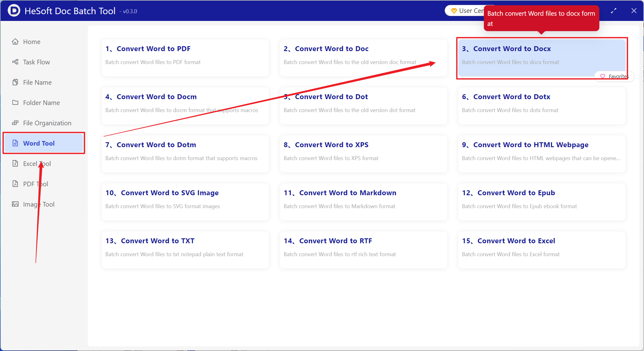Click the HeSoft Doc Batch Tool title
Viewport: 644px width, 351px height.
click(70, 11)
